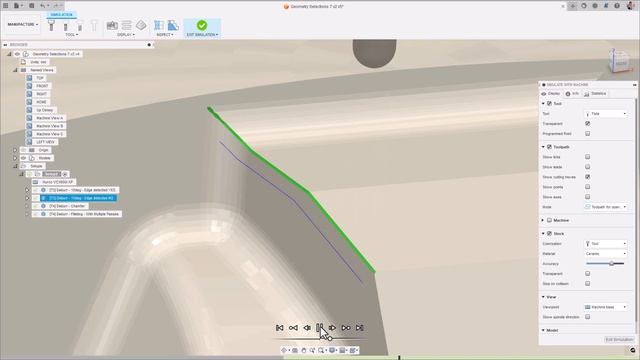Screen dimensions: 640x360
Task: Click the ViewCube in the corner
Action: pos(620,61)
